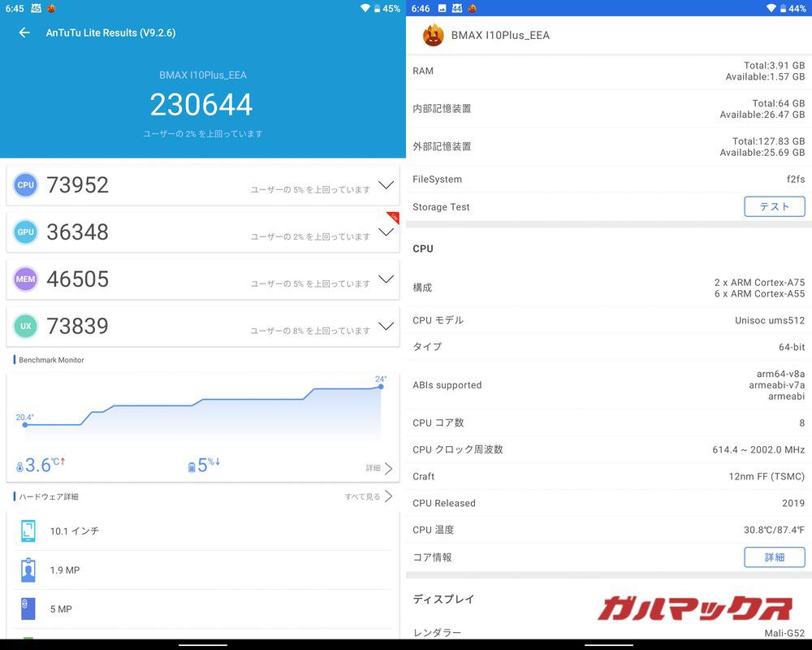Click the 1.9 MP front camera icon

28,570
